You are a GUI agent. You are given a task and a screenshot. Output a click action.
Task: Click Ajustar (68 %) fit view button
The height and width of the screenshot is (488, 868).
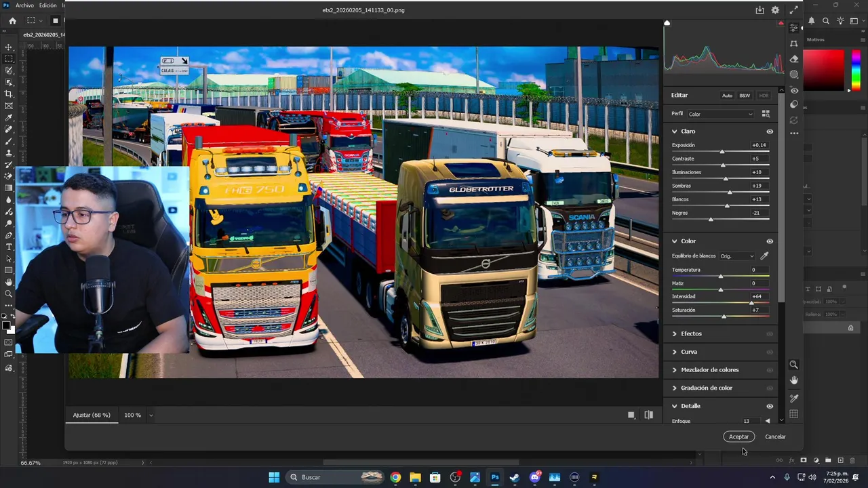[x=92, y=415]
